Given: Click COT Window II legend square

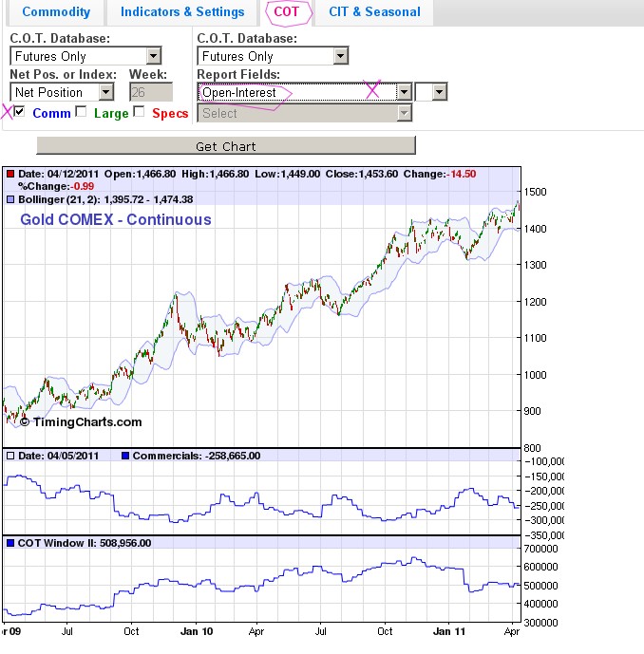Looking at the screenshot, I should tap(10, 543).
